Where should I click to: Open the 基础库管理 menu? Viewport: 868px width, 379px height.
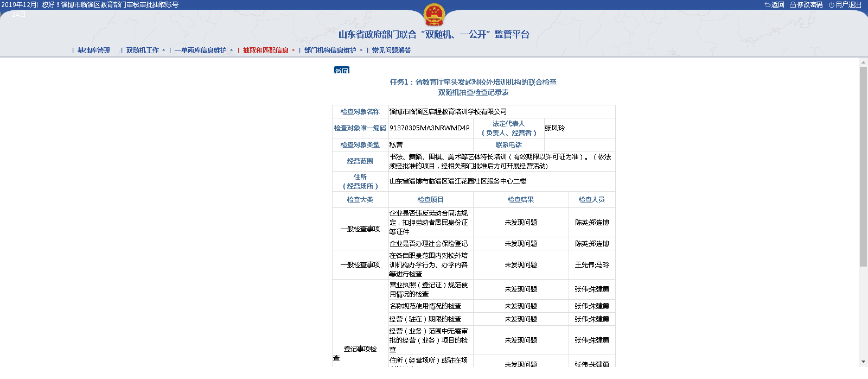(93, 50)
